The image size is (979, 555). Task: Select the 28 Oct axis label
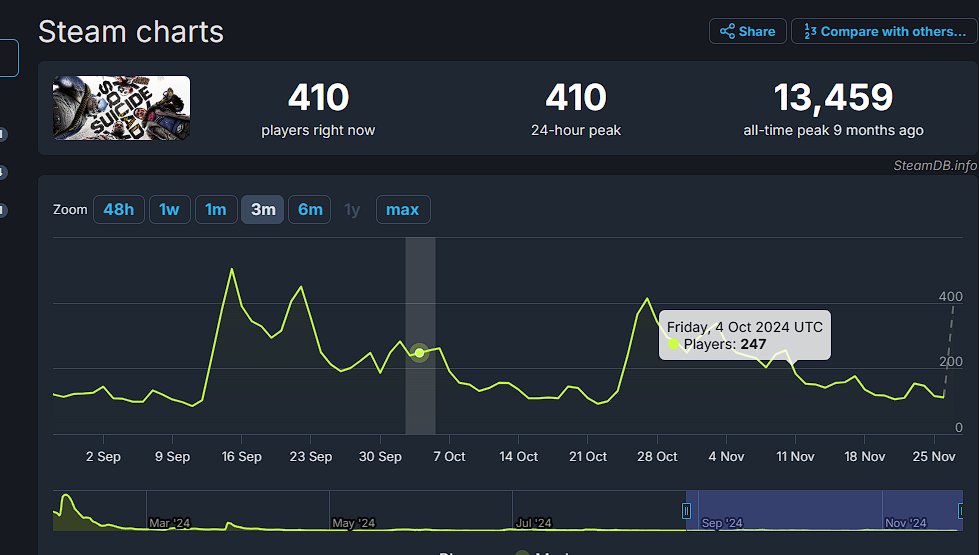(x=657, y=456)
